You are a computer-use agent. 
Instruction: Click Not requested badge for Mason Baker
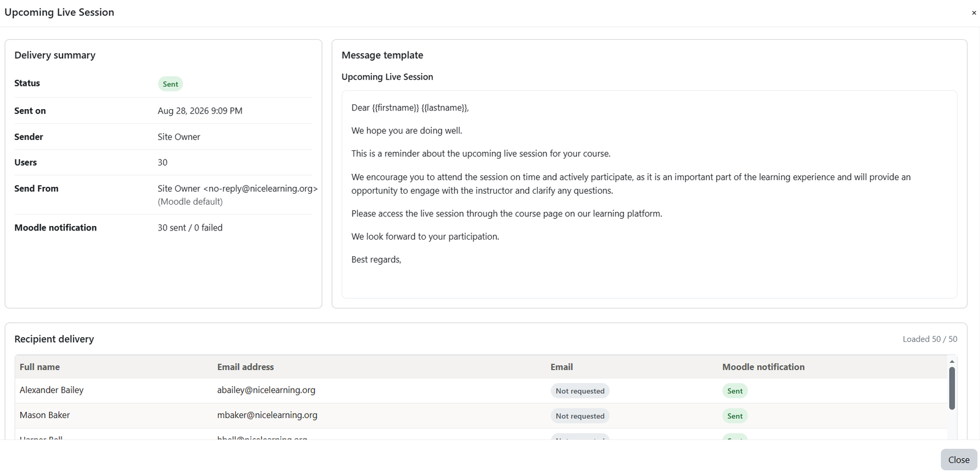(x=580, y=416)
